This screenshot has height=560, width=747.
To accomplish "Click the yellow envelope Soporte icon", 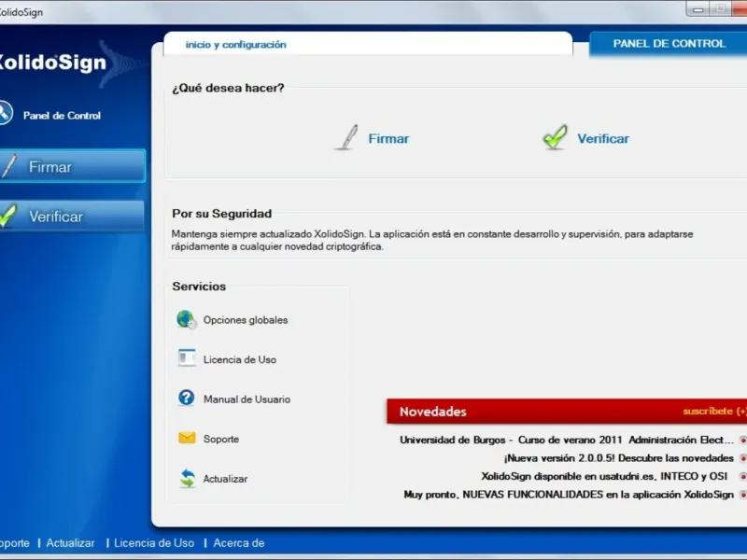I will (187, 437).
